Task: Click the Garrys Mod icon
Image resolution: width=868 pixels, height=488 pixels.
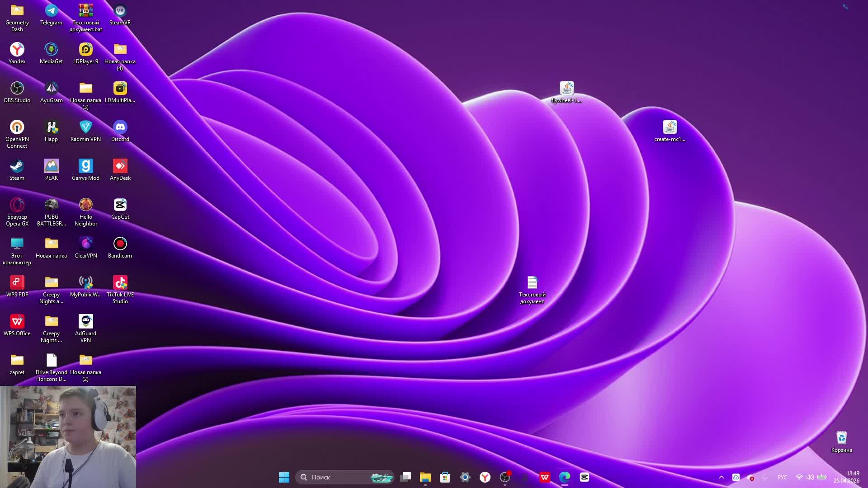Action: coord(85,166)
